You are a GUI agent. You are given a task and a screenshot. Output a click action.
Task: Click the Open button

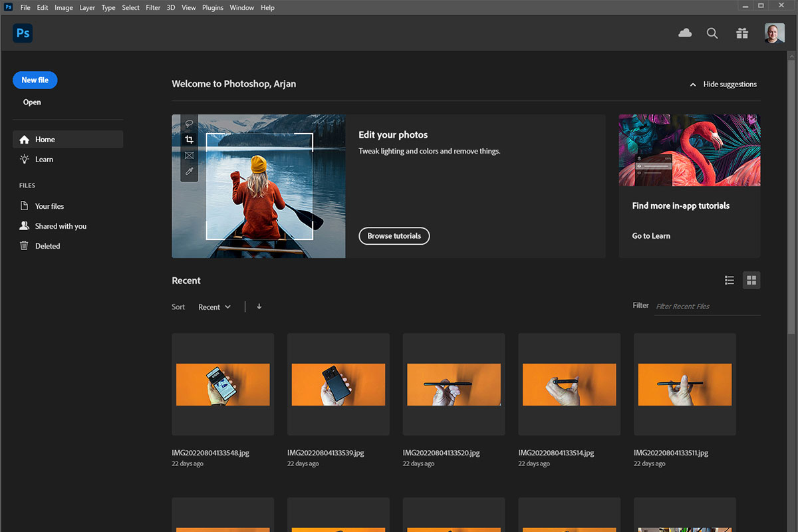tap(32, 102)
